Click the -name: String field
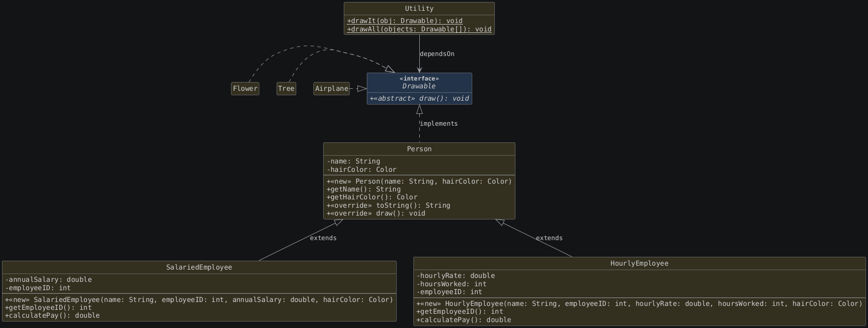This screenshot has width=868, height=328. point(353,161)
